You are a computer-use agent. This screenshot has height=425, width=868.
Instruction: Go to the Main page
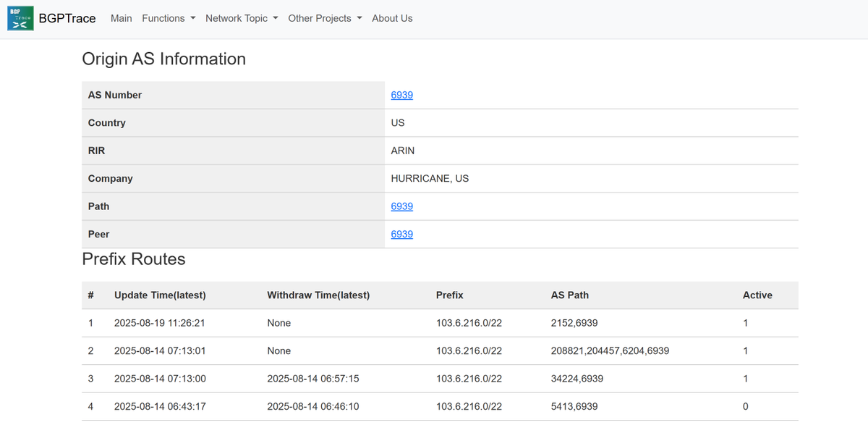122,18
